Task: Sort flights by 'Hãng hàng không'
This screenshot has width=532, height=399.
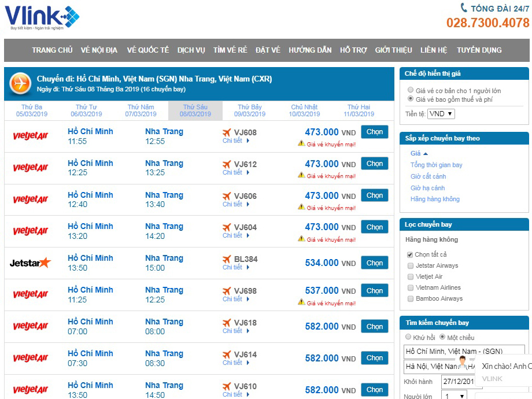Action: point(435,199)
